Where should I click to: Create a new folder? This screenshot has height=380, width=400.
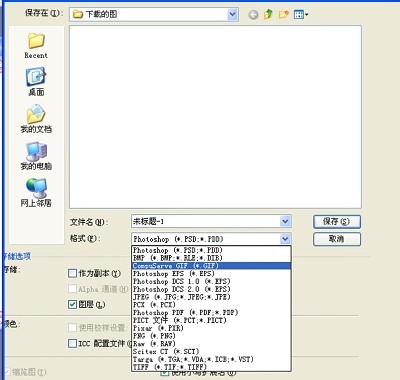(x=284, y=14)
